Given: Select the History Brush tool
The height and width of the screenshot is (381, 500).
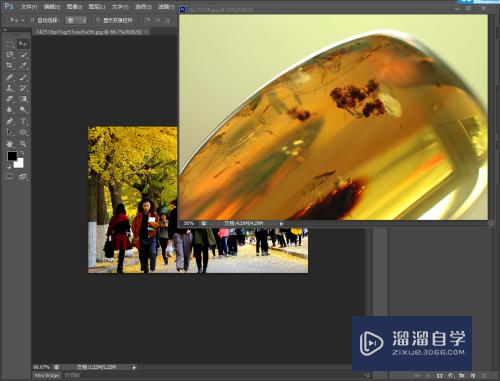Looking at the screenshot, I should 23,88.
